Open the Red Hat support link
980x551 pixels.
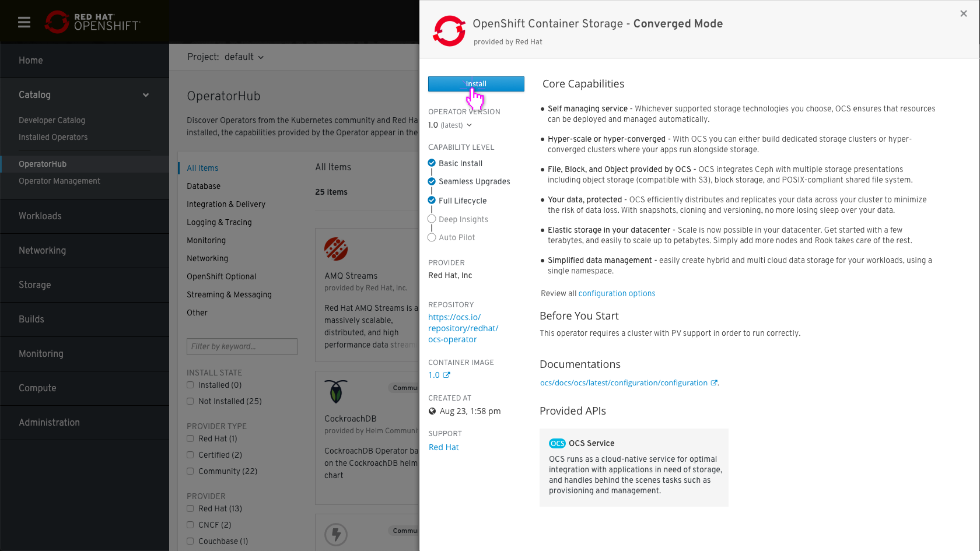(444, 447)
